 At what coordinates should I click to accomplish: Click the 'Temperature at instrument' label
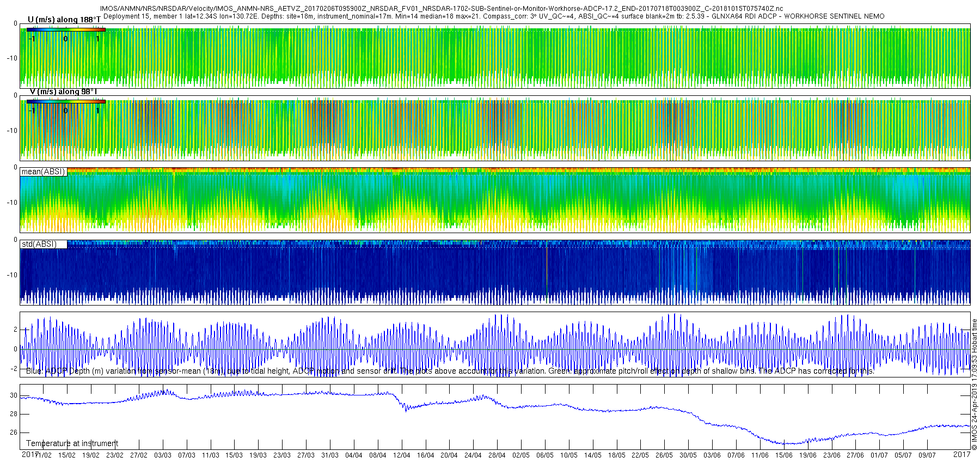pyautogui.click(x=72, y=443)
